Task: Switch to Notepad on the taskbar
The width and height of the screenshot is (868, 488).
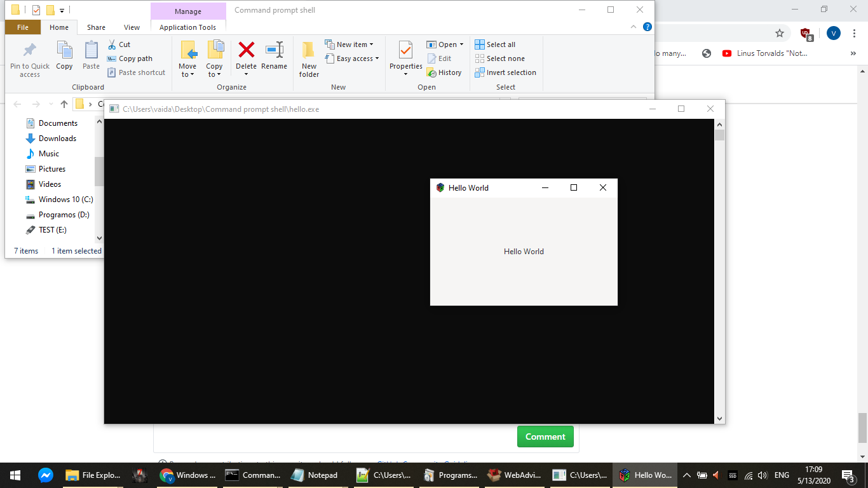Action: (315, 475)
